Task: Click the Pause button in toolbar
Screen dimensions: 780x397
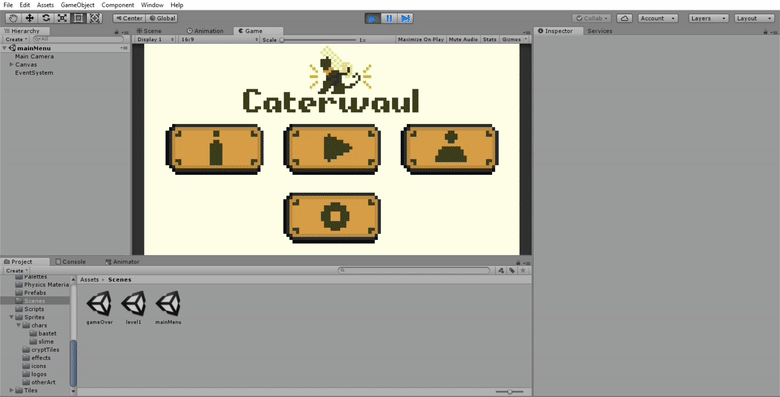Action: [x=389, y=18]
